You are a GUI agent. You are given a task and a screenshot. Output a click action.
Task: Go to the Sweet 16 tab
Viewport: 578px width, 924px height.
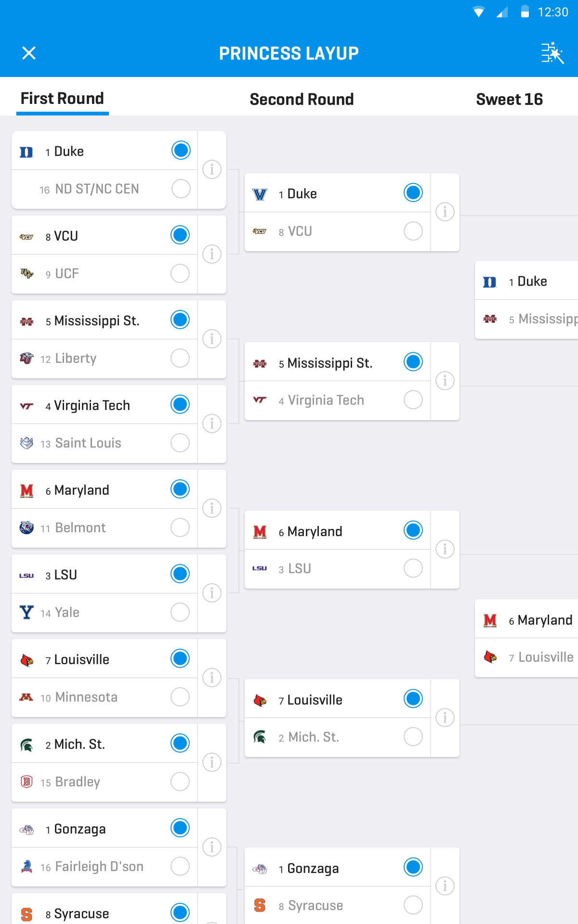click(509, 99)
